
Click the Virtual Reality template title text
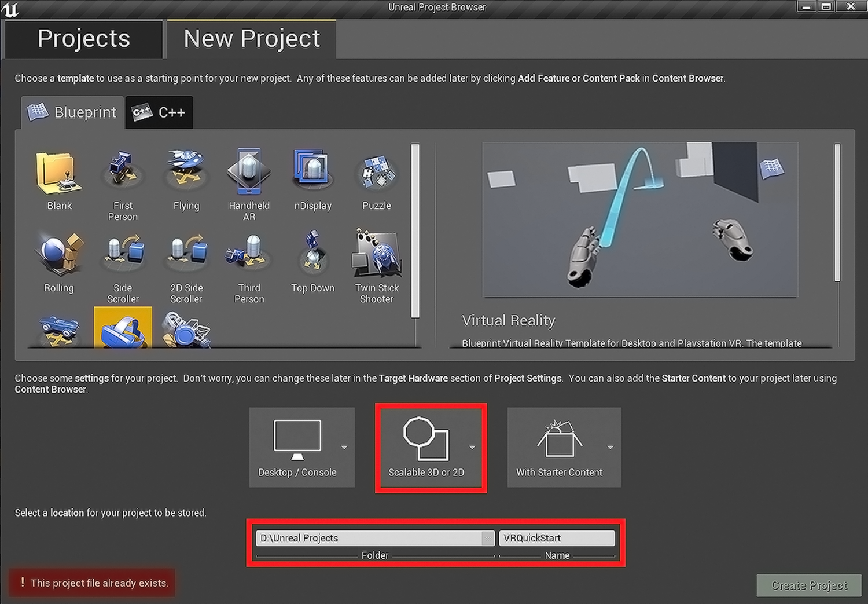(509, 321)
